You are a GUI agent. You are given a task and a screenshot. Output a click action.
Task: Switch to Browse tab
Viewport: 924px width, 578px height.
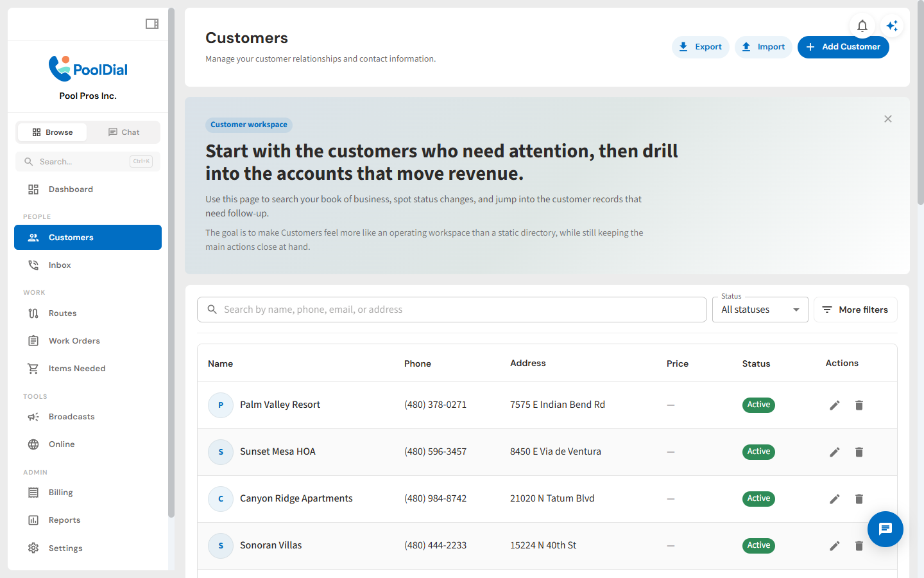click(x=52, y=132)
